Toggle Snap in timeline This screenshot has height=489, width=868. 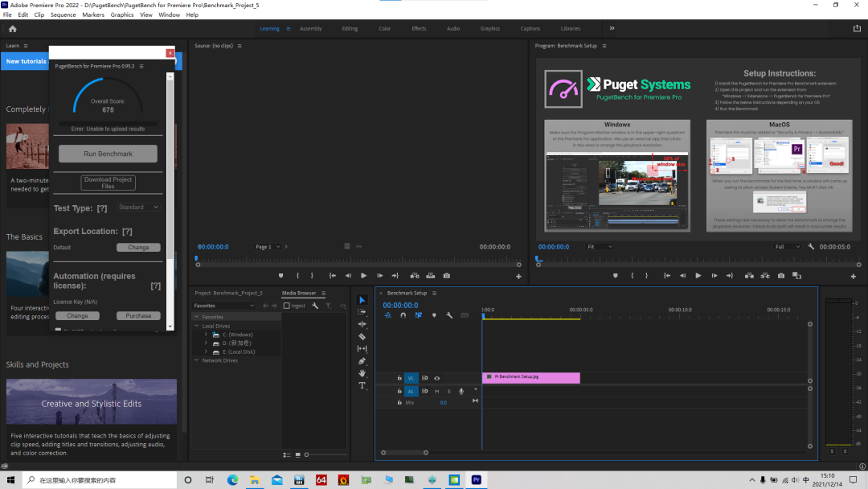point(403,315)
